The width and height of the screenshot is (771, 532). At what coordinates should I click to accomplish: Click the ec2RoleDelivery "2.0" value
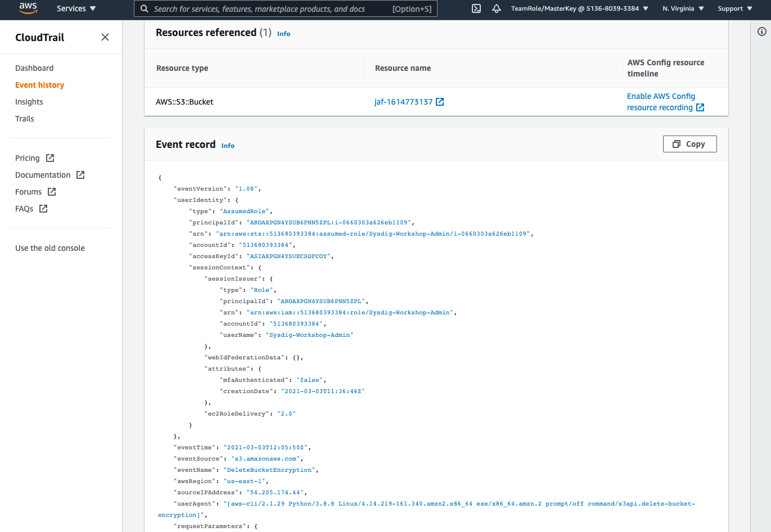click(286, 414)
